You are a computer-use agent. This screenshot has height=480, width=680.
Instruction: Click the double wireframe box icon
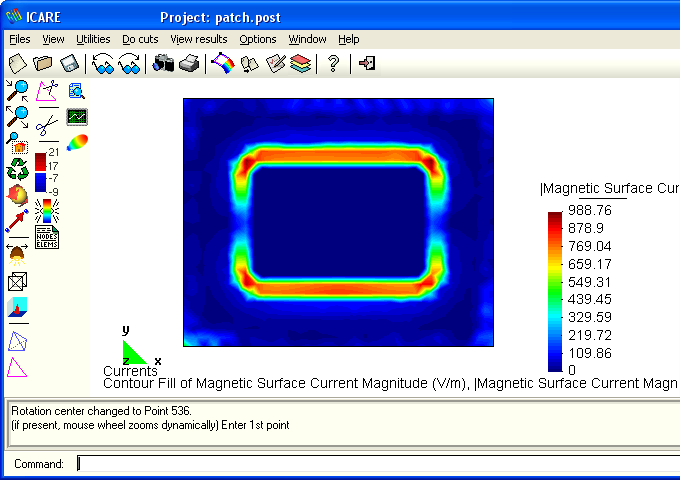tap(17, 282)
